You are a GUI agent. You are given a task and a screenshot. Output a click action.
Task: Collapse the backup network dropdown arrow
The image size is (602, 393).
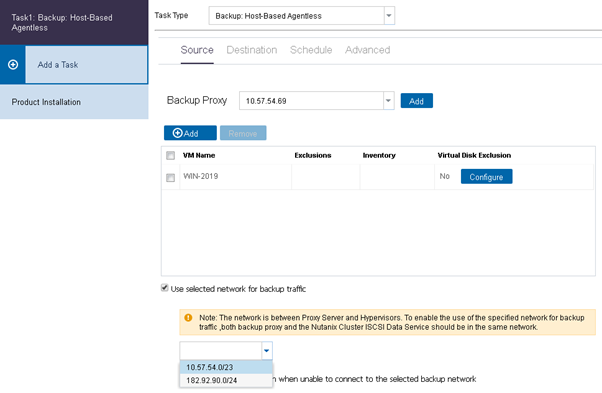(267, 350)
